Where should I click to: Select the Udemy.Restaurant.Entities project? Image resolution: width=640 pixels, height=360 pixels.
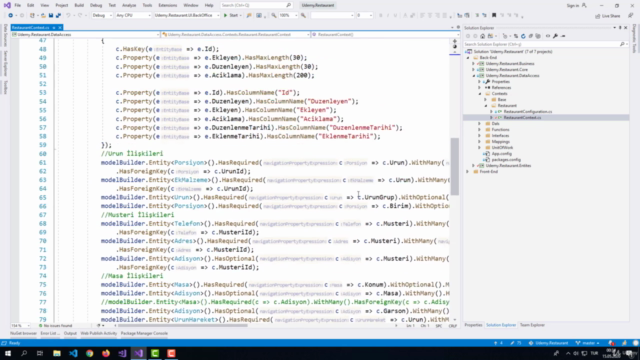click(x=508, y=166)
